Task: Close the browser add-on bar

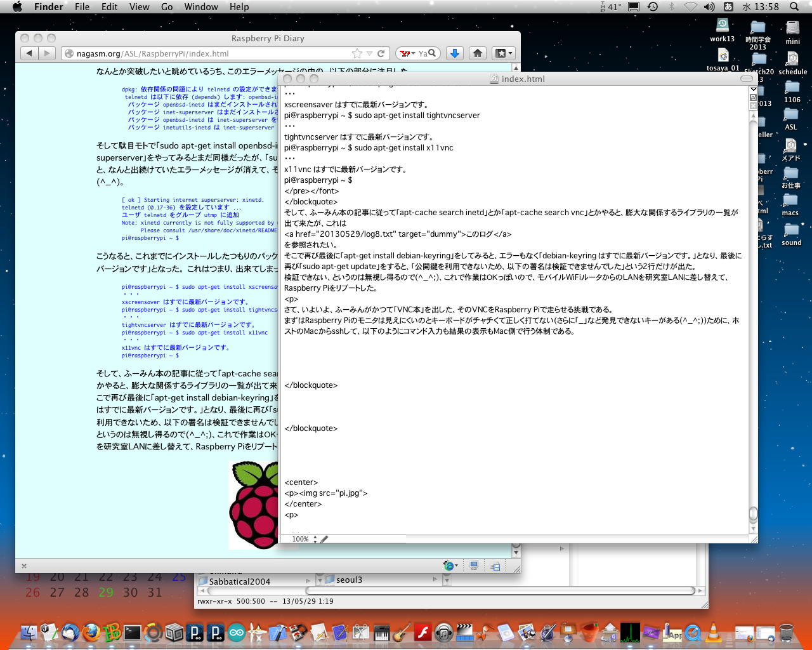Action: coord(24,566)
